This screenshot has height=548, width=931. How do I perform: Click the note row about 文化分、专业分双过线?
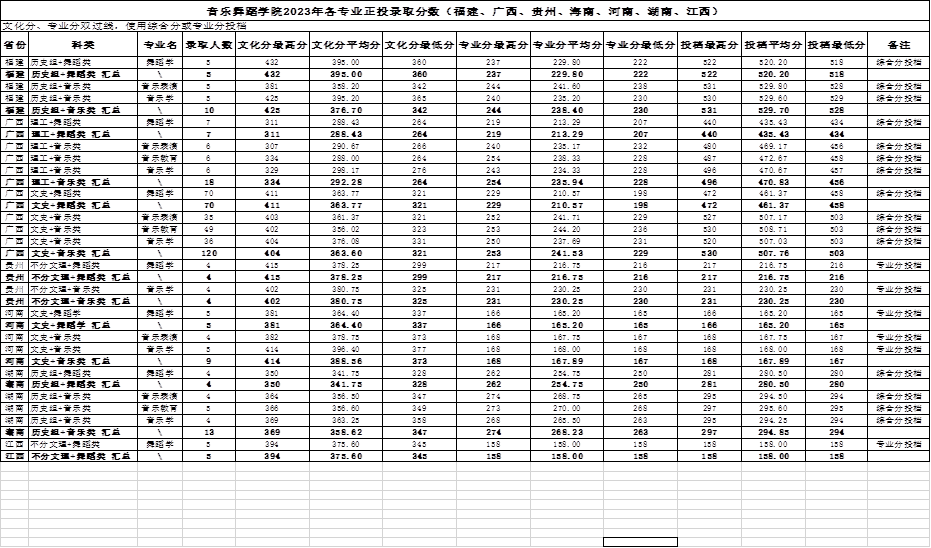click(x=130, y=27)
